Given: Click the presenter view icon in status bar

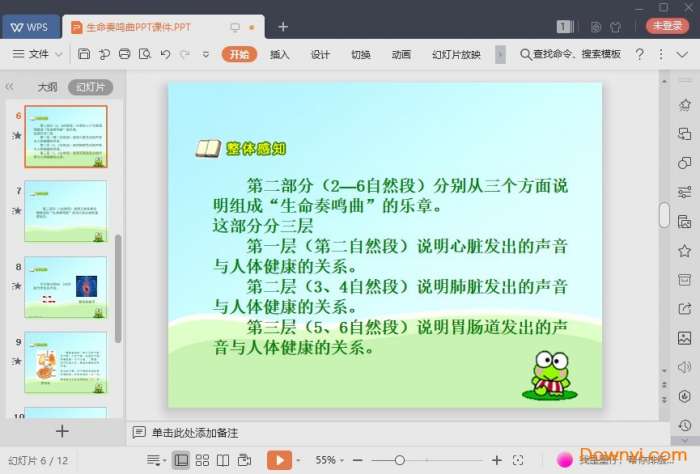Looking at the screenshot, I should [244, 460].
